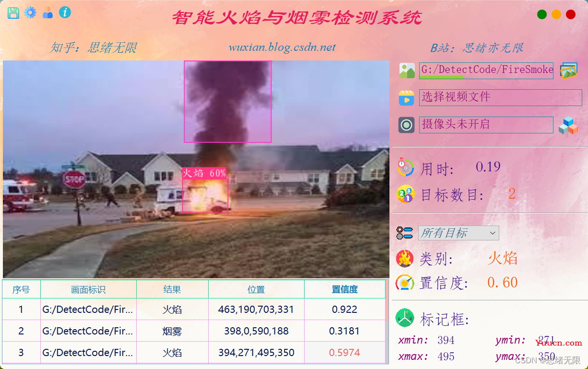Select table row 1 with confidence 0.922

194,309
